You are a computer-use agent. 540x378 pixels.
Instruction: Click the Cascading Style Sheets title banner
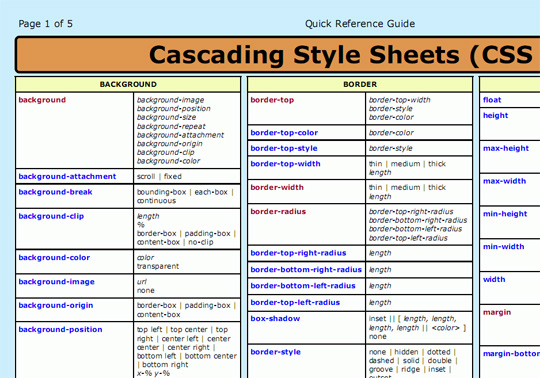point(278,54)
